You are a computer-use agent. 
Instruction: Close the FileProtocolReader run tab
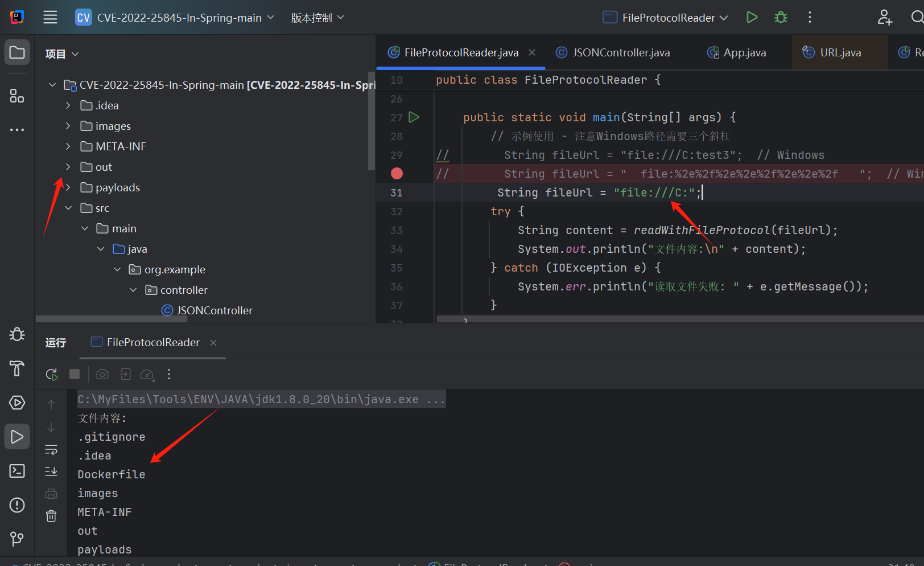pos(213,343)
